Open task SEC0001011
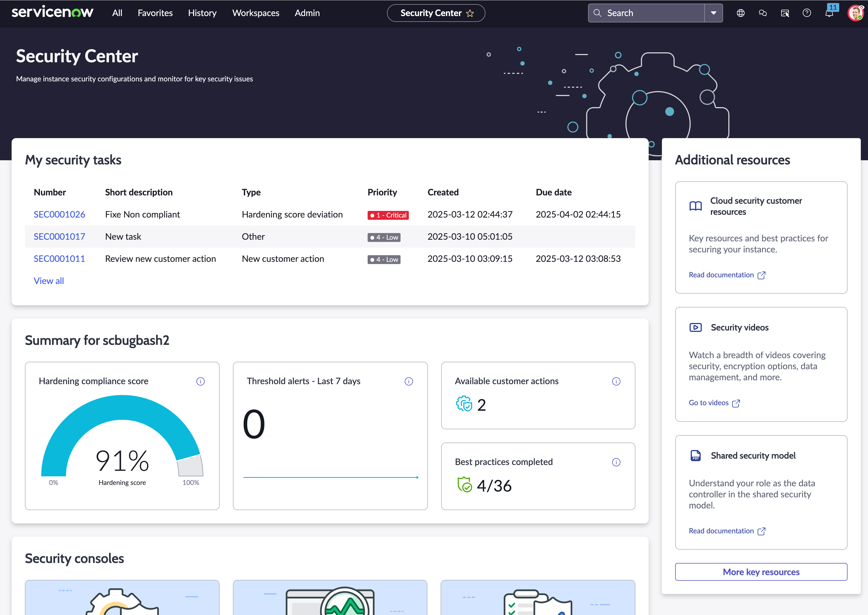Image resolution: width=868 pixels, height=615 pixels. click(59, 259)
